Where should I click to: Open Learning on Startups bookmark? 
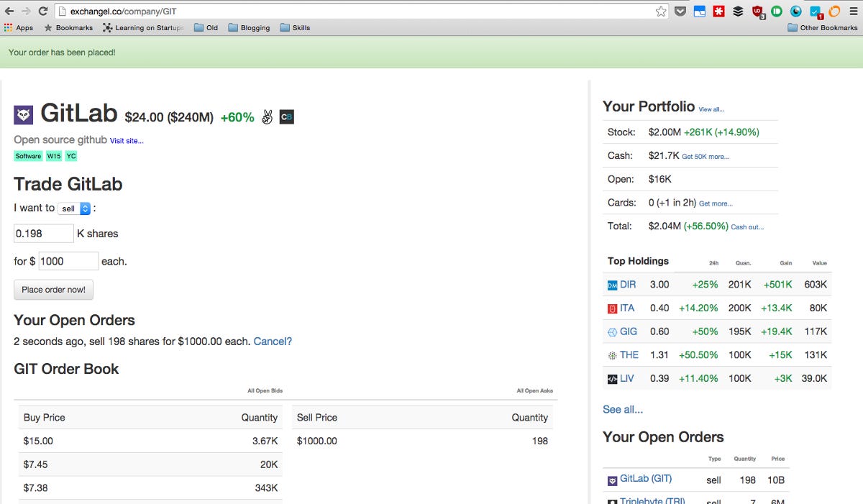(143, 28)
